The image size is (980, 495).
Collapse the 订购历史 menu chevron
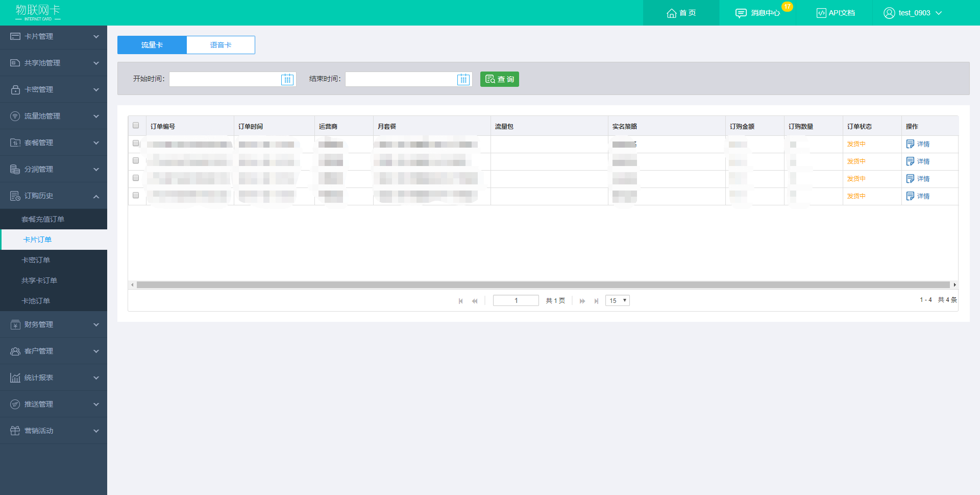96,196
